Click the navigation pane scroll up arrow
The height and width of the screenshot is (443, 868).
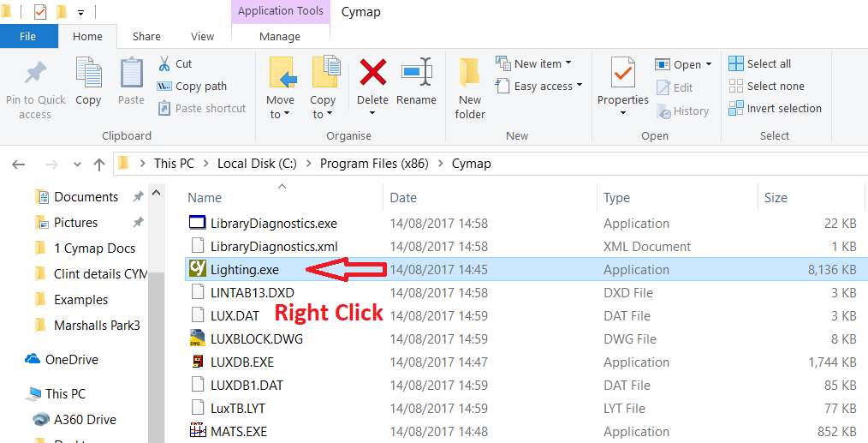(x=156, y=194)
